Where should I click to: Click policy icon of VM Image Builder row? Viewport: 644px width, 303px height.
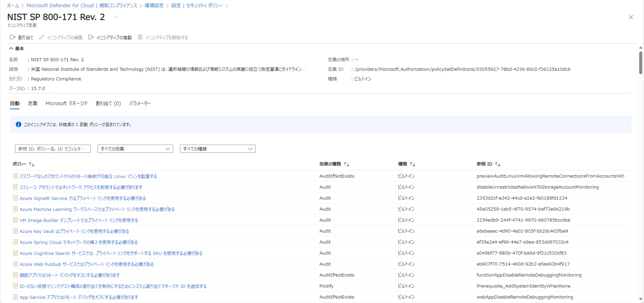[x=15, y=220]
